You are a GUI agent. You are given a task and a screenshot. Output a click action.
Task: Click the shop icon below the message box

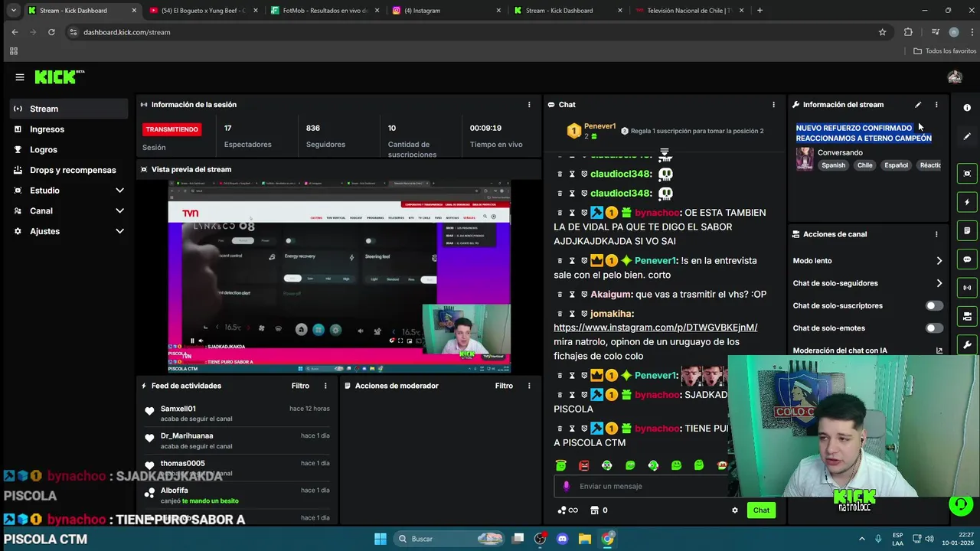click(594, 510)
